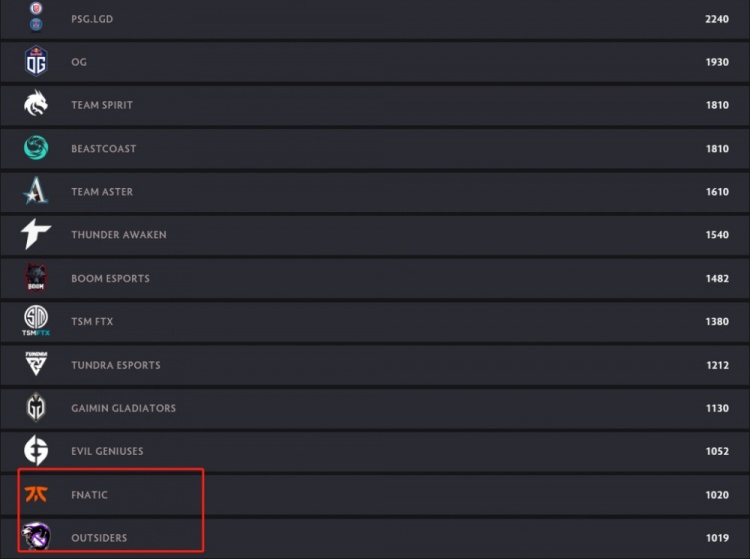Select the Gaimin Gladiators helmet logo
750x559 pixels.
[36, 407]
